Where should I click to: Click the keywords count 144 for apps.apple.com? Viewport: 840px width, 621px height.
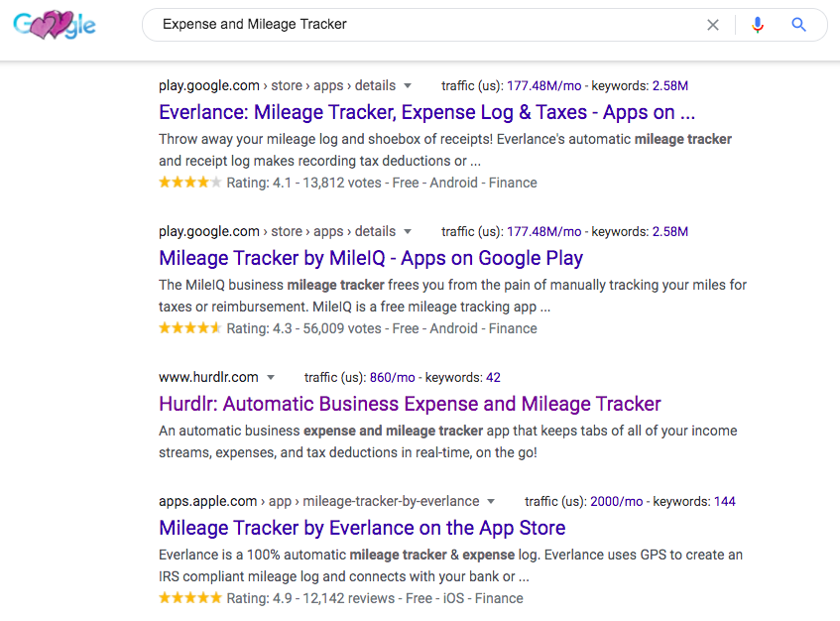tap(724, 502)
